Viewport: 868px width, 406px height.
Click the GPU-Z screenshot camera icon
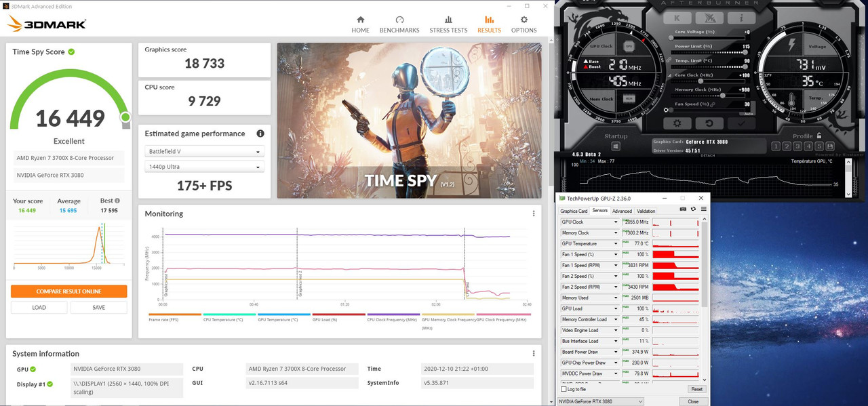coord(683,209)
